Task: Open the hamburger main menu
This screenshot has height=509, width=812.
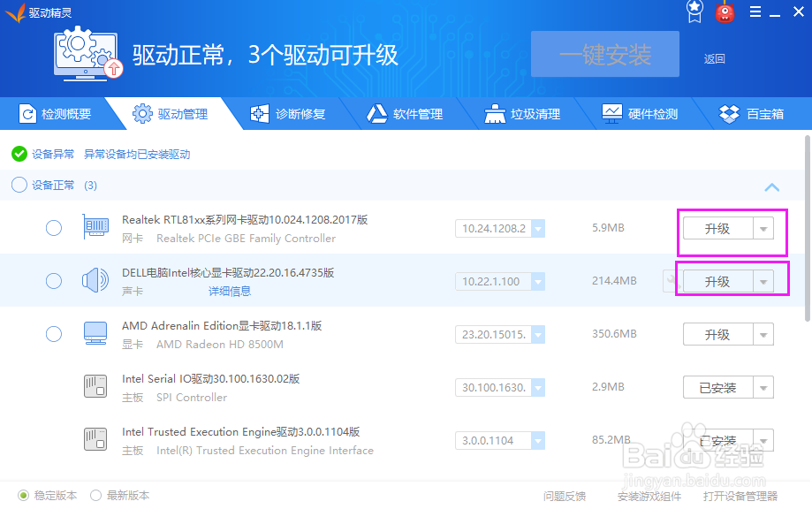Action: point(755,11)
